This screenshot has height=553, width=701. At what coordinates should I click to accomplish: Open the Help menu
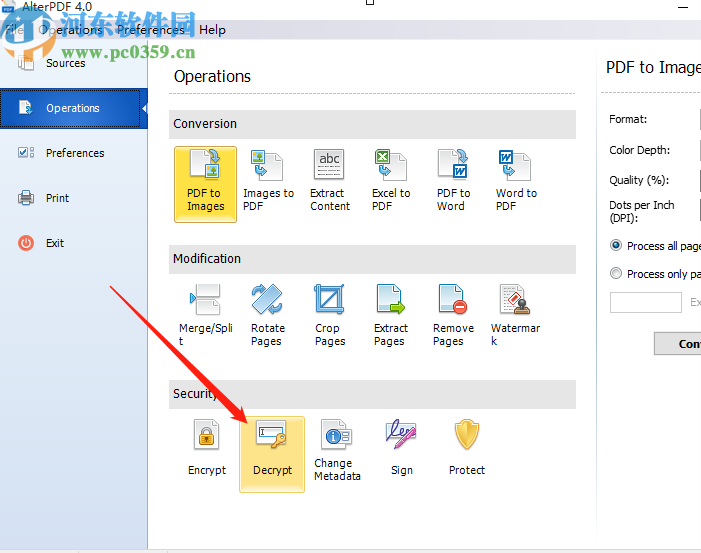click(x=212, y=30)
